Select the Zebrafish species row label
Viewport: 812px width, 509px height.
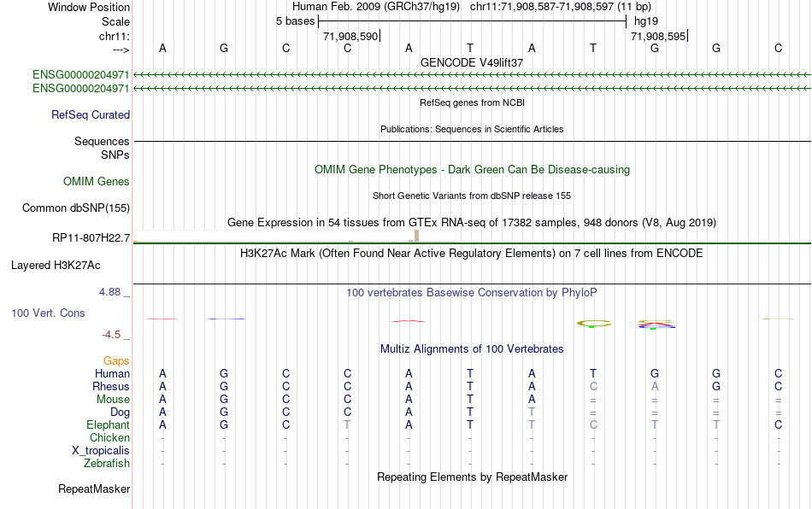[x=107, y=464]
